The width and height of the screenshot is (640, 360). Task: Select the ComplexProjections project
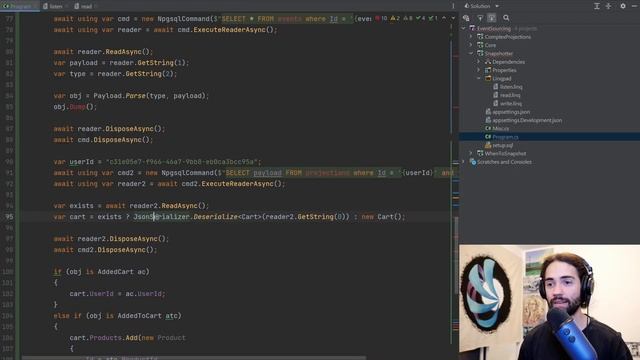click(508, 37)
